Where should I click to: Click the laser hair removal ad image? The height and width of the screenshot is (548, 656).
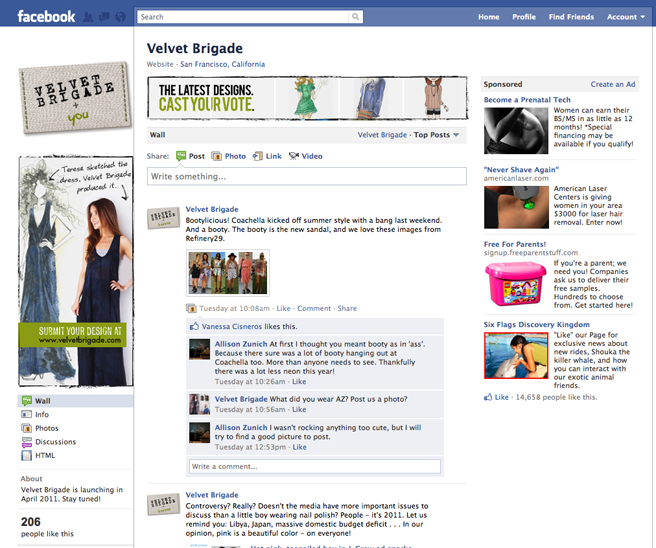(x=516, y=207)
